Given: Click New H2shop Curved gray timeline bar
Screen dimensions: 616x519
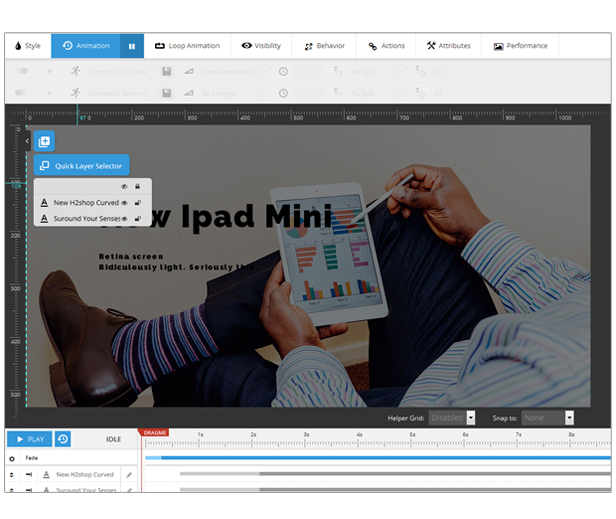Looking at the screenshot, I should [x=395, y=474].
